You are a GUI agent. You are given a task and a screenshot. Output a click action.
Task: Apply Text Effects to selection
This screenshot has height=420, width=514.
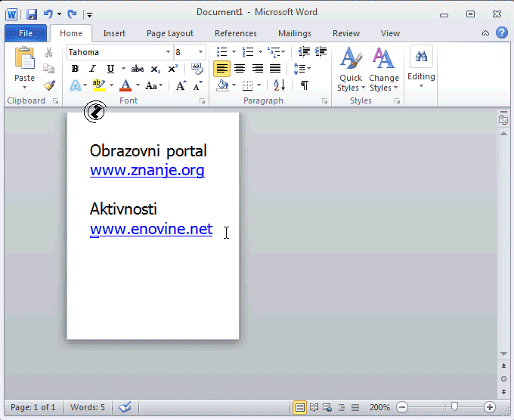(76, 85)
